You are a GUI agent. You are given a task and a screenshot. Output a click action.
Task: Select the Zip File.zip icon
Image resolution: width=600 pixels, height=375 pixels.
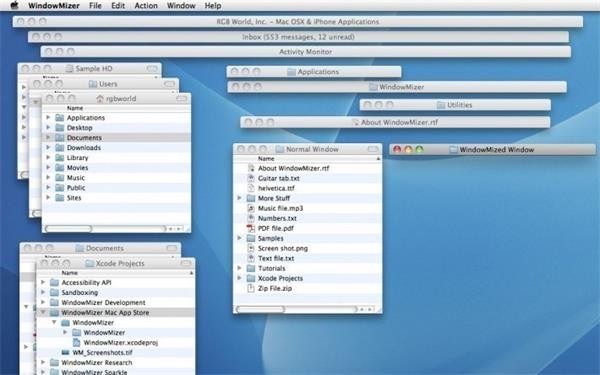click(251, 288)
